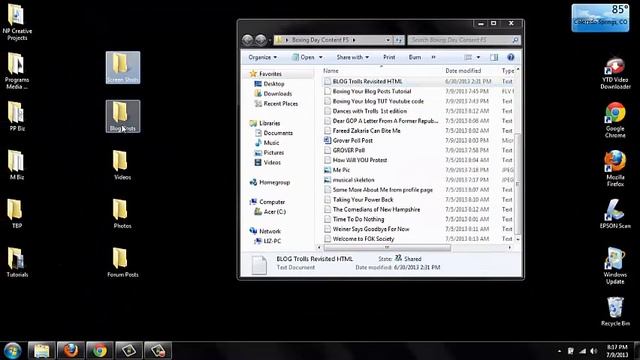Select the file Grover Poll Post
The width and height of the screenshot is (640, 360).
(348, 140)
